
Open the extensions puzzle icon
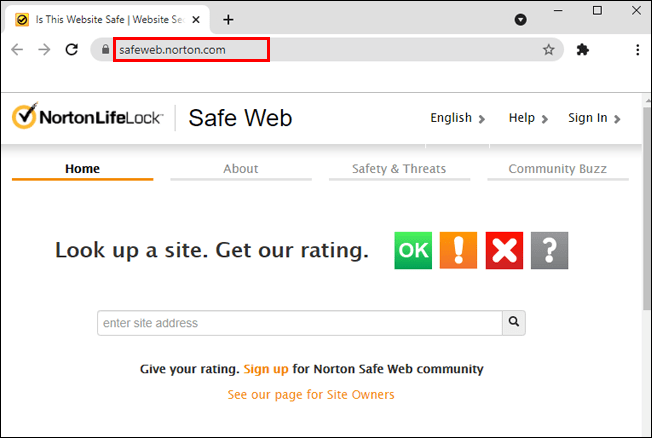point(583,49)
